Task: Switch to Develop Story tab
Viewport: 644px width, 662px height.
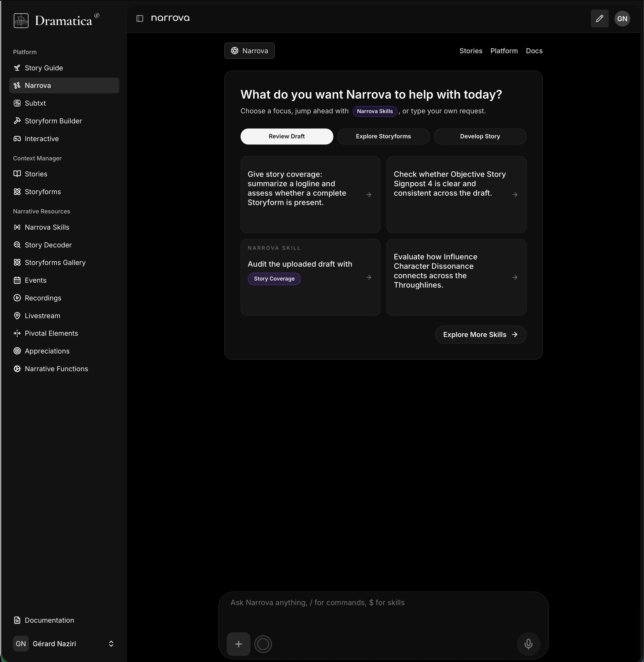Action: pos(480,136)
